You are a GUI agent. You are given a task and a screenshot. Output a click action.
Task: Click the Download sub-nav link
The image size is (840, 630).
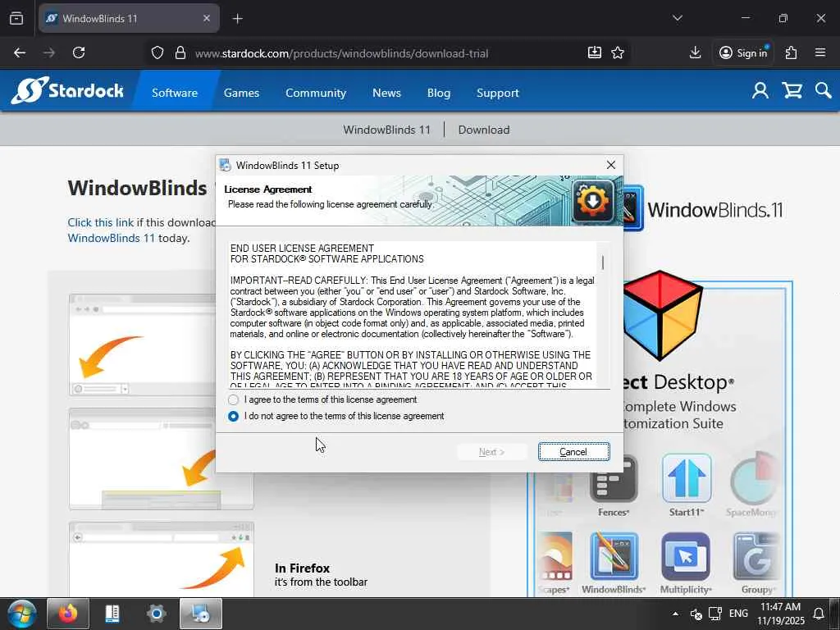pos(484,130)
